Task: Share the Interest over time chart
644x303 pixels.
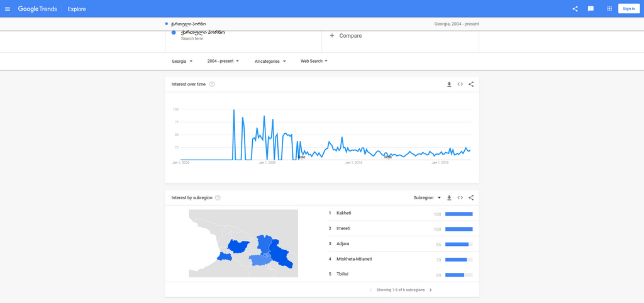Action: [x=471, y=84]
